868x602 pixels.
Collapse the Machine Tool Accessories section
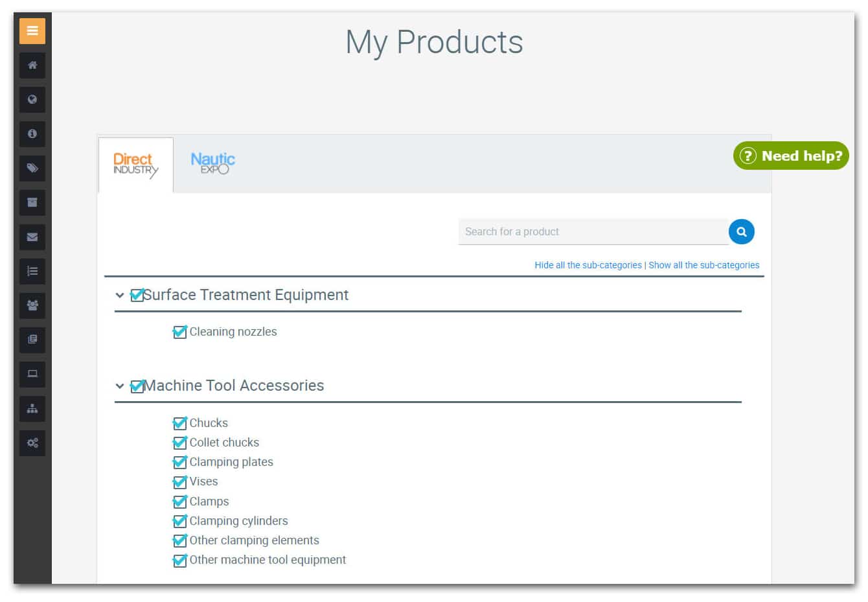(x=120, y=386)
